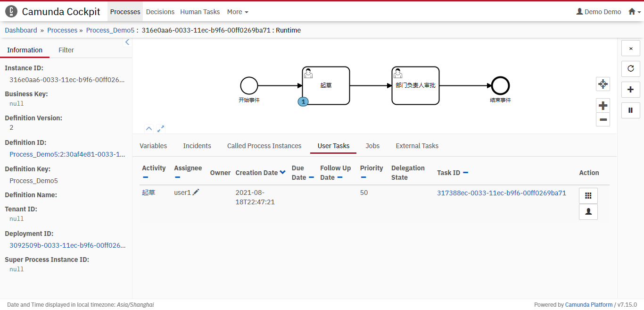The image size is (644, 310).
Task: Click Process_Demo5 breadcrumb link
Action: pyautogui.click(x=110, y=30)
